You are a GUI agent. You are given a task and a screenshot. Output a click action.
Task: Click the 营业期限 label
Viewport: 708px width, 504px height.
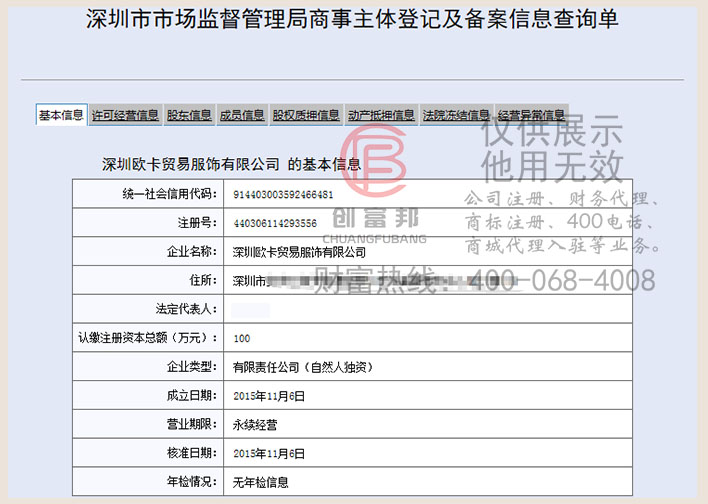[192, 424]
